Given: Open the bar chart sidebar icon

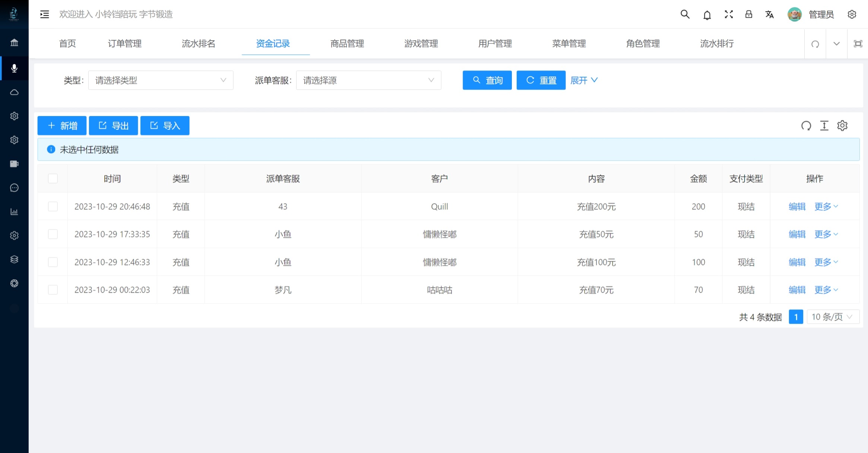Looking at the screenshot, I should click(x=14, y=212).
